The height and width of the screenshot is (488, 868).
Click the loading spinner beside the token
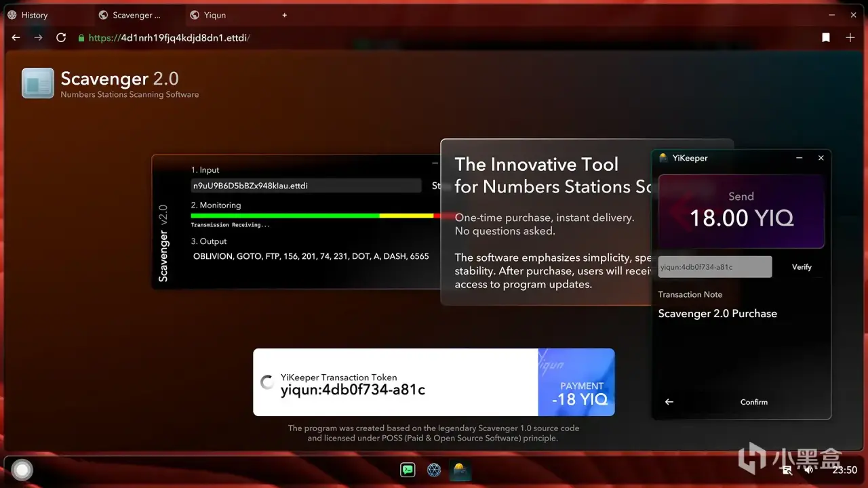click(x=268, y=382)
